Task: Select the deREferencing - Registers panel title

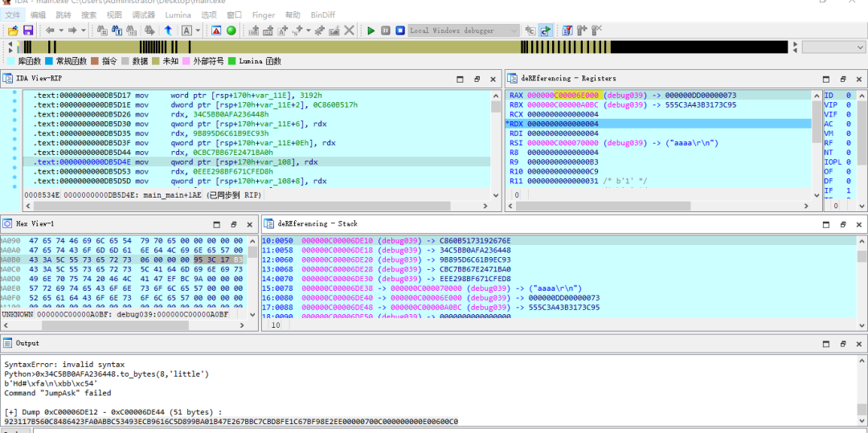Action: click(x=568, y=79)
